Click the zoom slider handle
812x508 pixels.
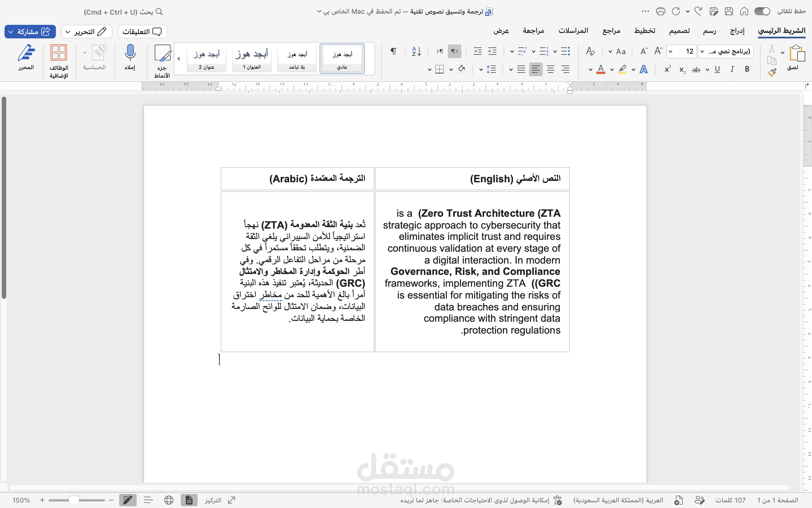[x=74, y=500]
